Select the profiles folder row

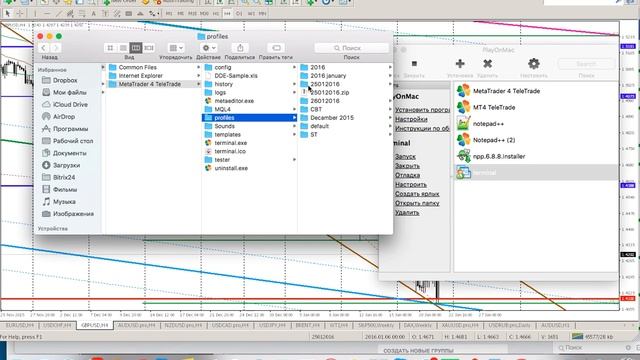249,118
